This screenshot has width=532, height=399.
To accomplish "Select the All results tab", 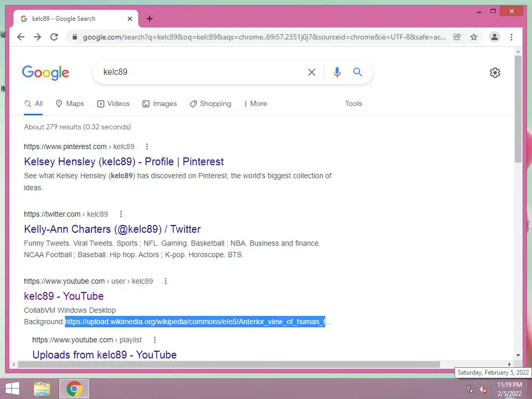I will coord(33,104).
